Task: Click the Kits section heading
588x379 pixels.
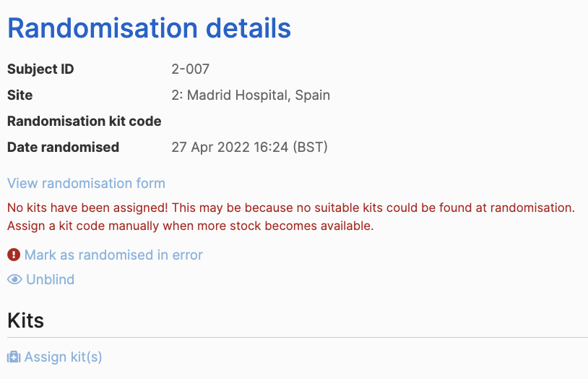Action: (x=25, y=320)
